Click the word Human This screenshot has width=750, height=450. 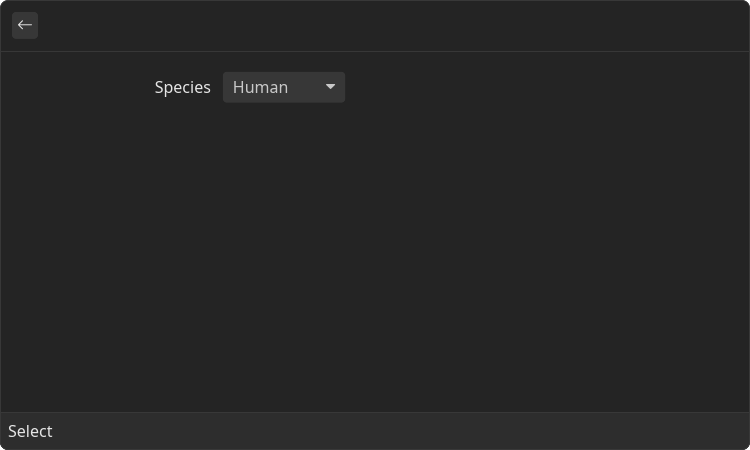pyautogui.click(x=260, y=87)
